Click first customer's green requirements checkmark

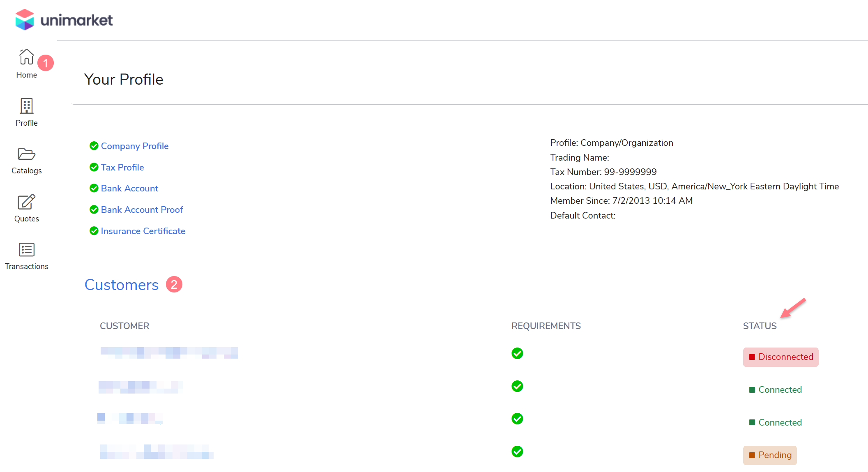517,353
